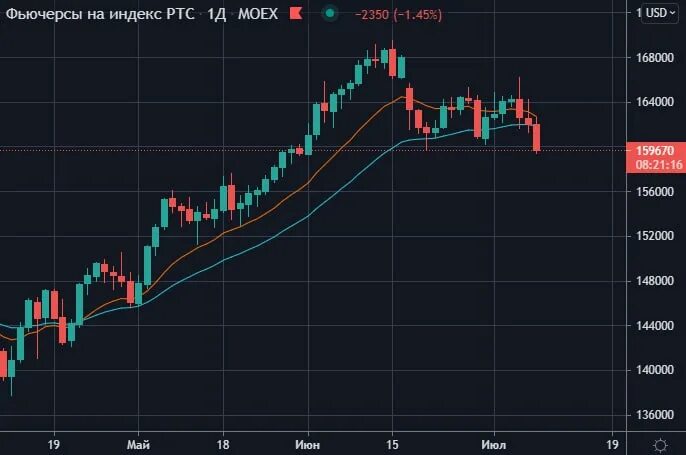This screenshot has width=686, height=455.
Task: Click the Июн date label on time axis
Action: point(308,445)
